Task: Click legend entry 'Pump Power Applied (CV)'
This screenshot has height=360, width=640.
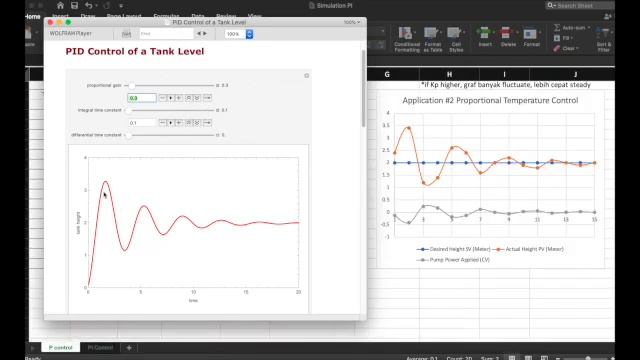Action: (453, 260)
